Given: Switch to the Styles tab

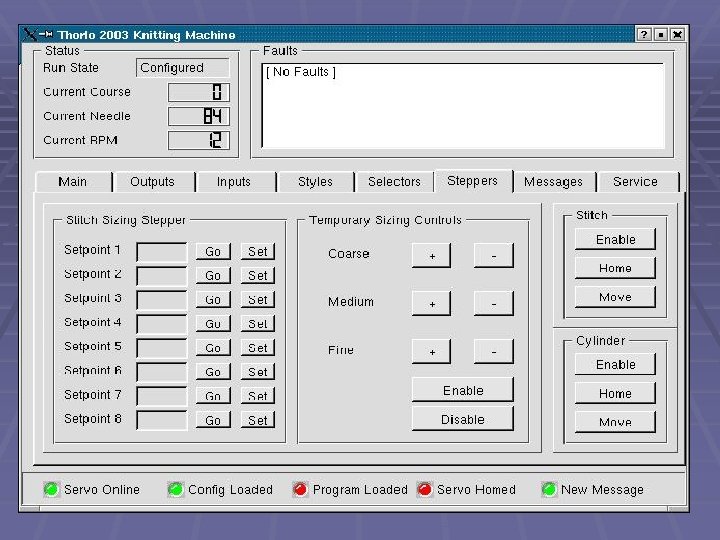Looking at the screenshot, I should coord(315,182).
